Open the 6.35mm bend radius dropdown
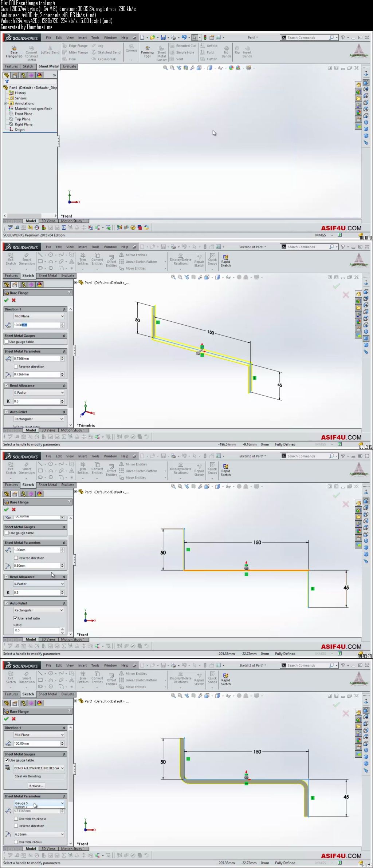373x868 pixels. click(x=39, y=834)
